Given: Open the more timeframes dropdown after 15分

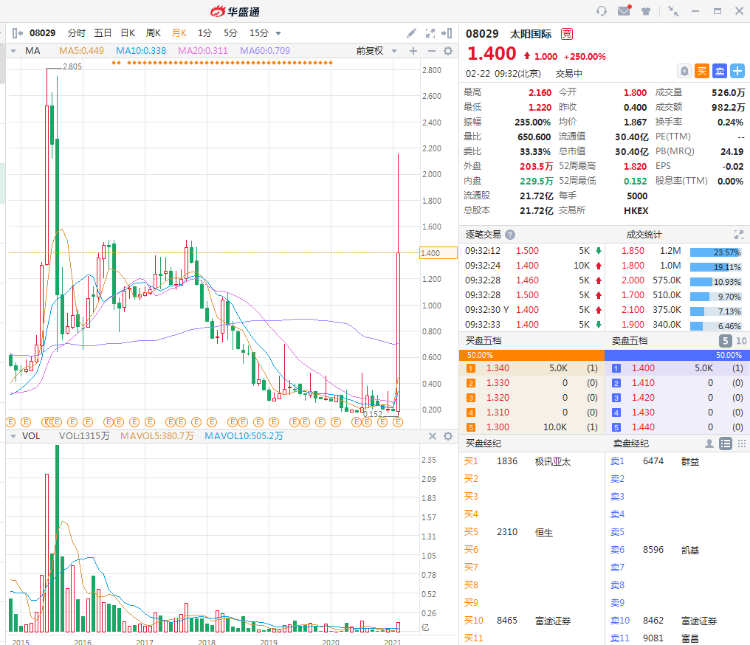Looking at the screenshot, I should pos(278,33).
